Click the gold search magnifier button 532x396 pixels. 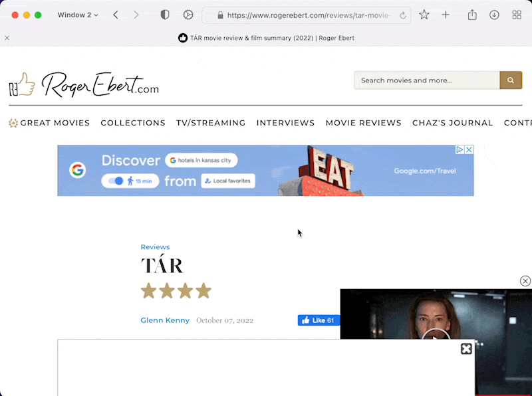click(x=511, y=80)
